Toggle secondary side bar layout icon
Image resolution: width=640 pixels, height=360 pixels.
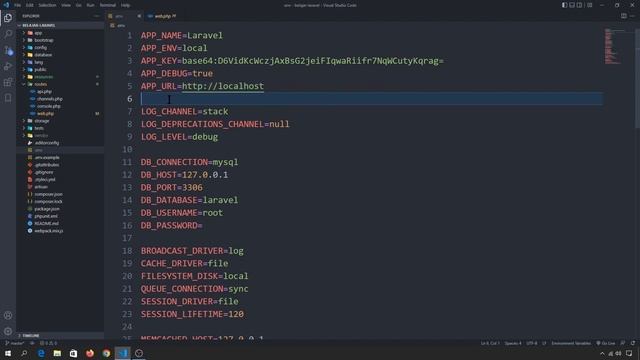pos(580,5)
